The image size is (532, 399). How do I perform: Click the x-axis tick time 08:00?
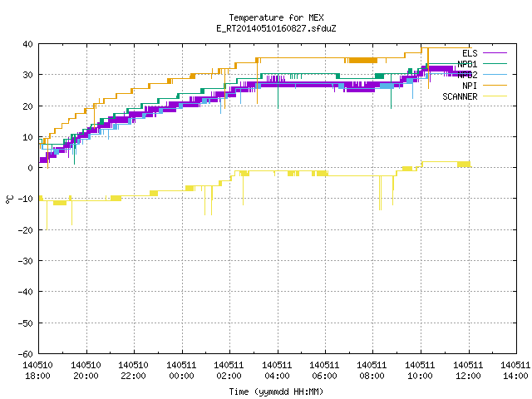pos(372,376)
